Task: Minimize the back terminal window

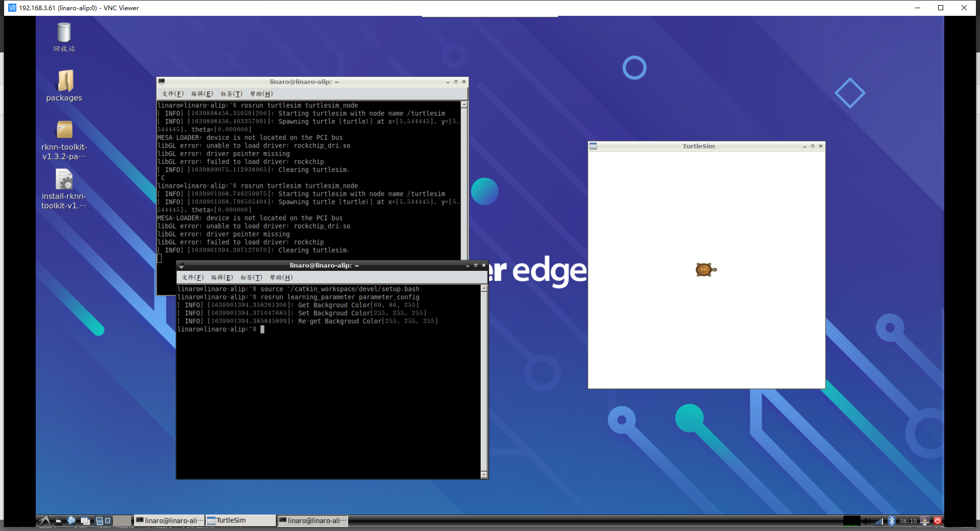Action: pos(448,82)
